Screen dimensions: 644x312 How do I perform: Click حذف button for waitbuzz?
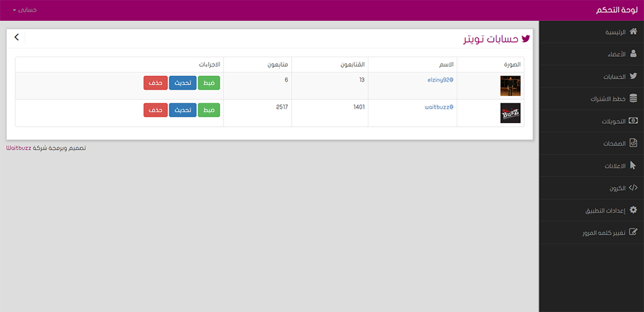156,110
